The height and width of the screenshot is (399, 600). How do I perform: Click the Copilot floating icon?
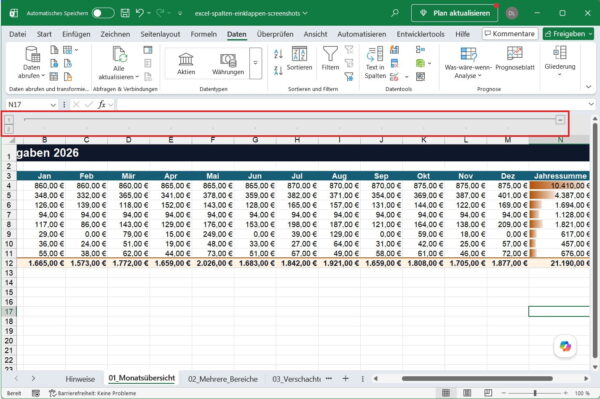click(565, 346)
